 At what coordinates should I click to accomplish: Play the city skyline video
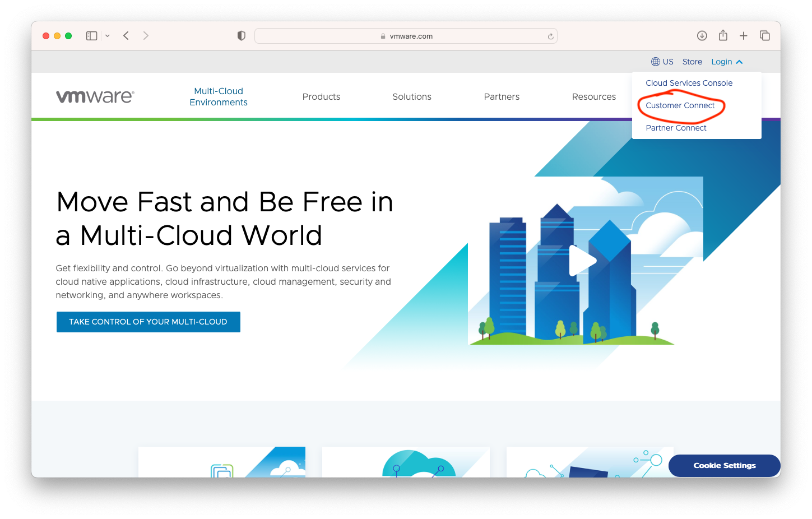[x=582, y=261]
